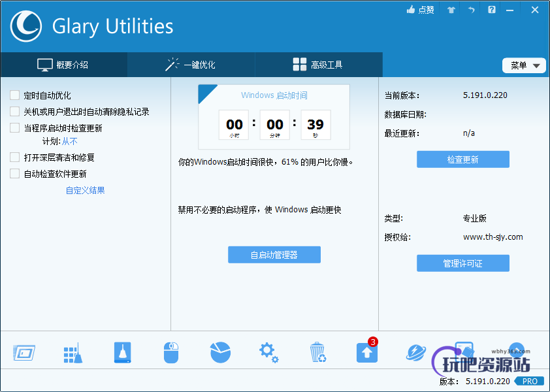The width and height of the screenshot is (550, 392).
Task: Tick 关机或用户退出时自动清除隐私记录 checkbox
Action: 15,112
